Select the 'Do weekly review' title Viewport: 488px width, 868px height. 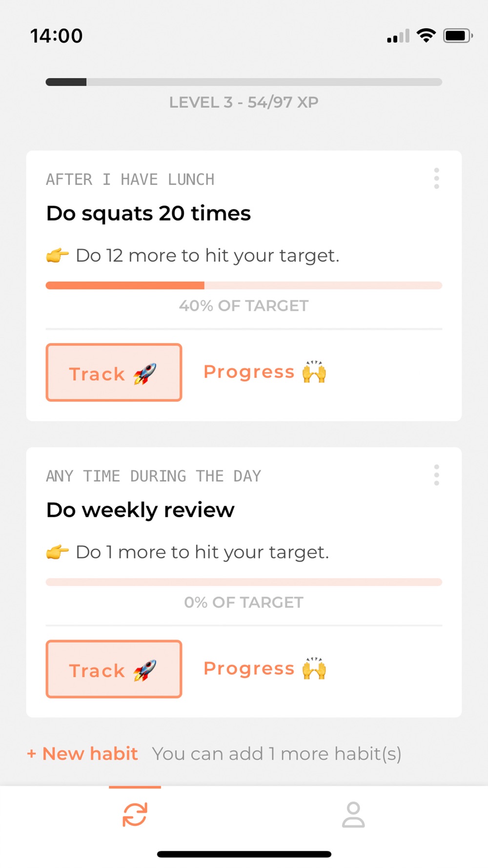141,510
